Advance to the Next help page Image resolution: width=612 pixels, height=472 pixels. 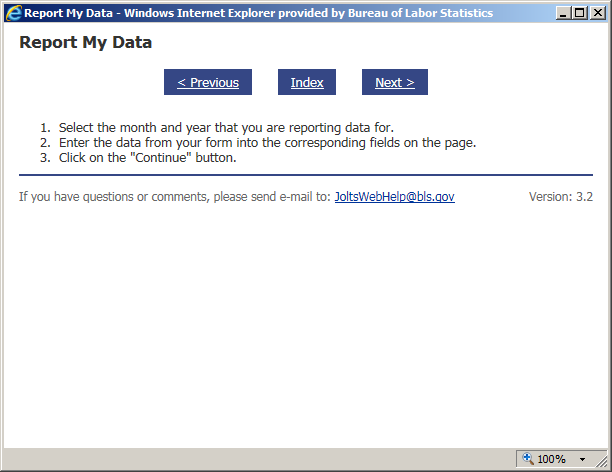[395, 82]
